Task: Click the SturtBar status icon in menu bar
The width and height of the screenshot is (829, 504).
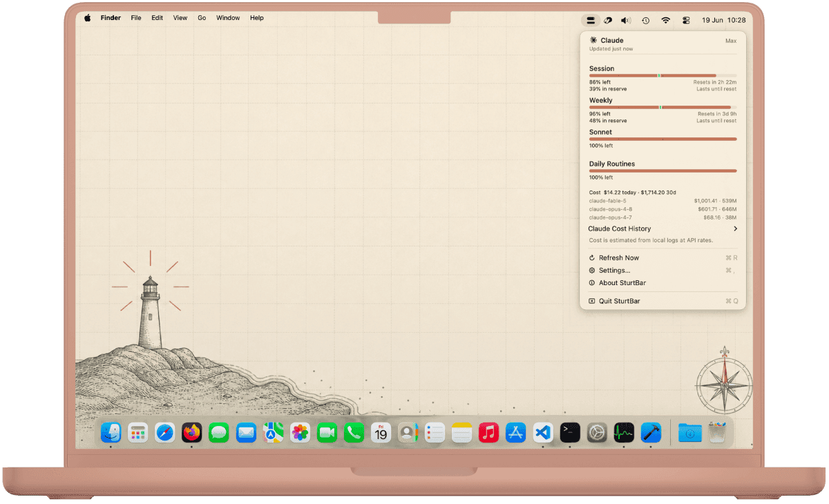Action: 591,21
